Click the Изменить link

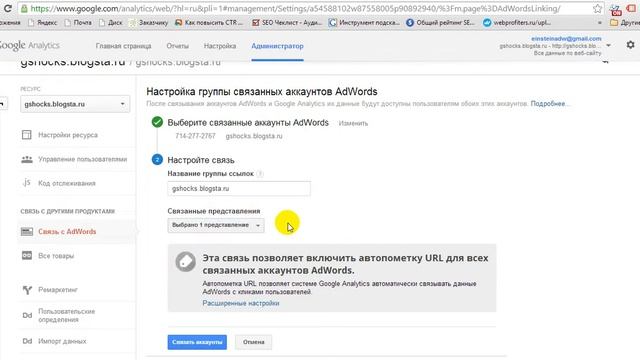click(353, 123)
